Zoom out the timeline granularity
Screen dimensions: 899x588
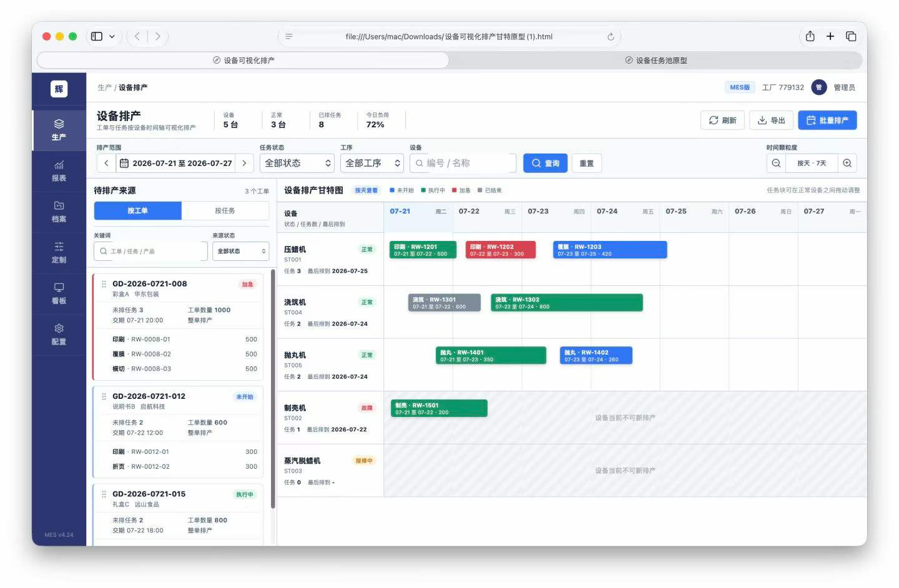point(776,163)
